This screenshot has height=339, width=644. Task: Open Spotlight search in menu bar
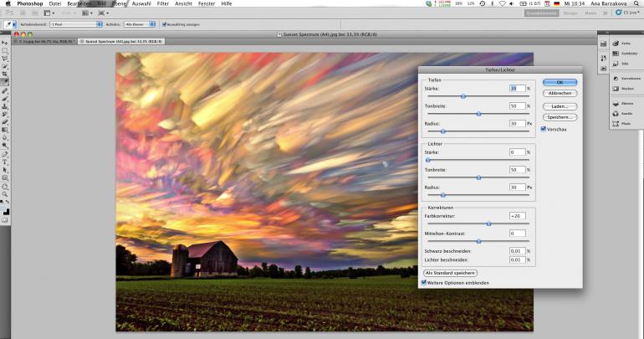[636, 3]
